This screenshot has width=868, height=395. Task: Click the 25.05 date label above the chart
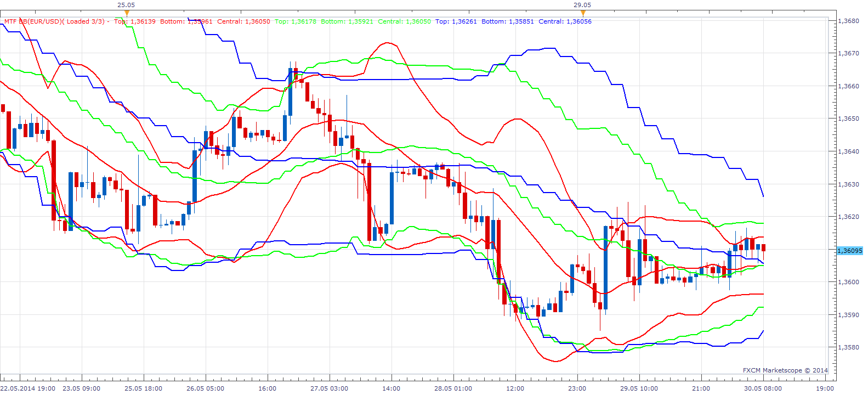click(127, 5)
